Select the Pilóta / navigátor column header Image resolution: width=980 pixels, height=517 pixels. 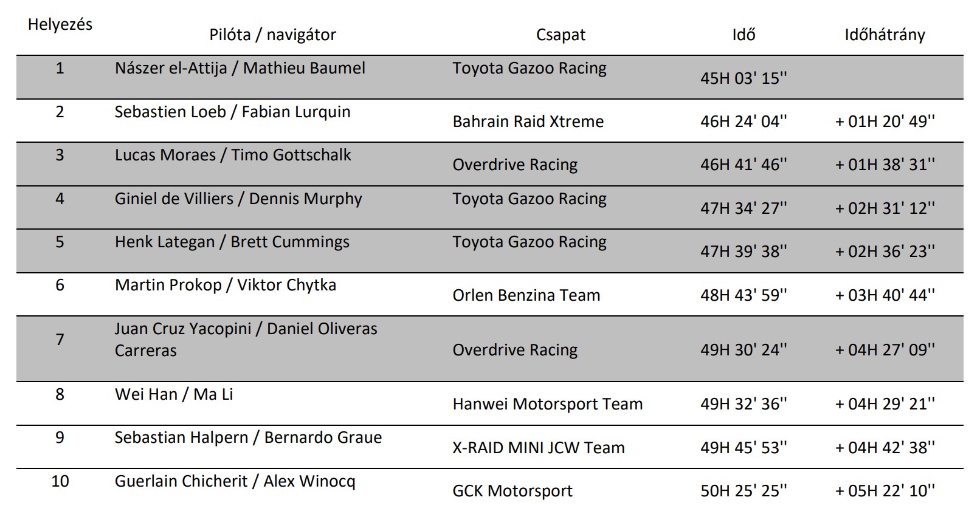pos(272,35)
